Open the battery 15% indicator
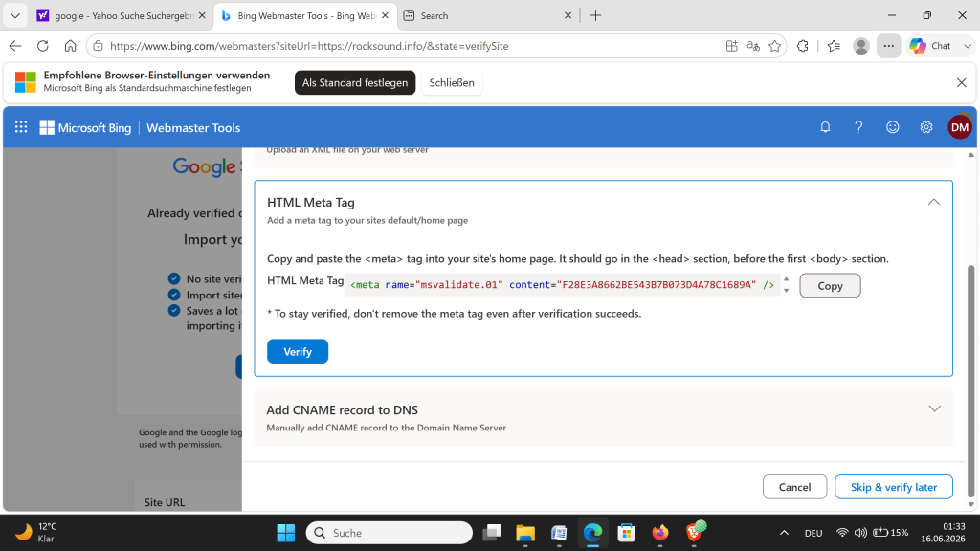This screenshot has height=551, width=980. (891, 533)
